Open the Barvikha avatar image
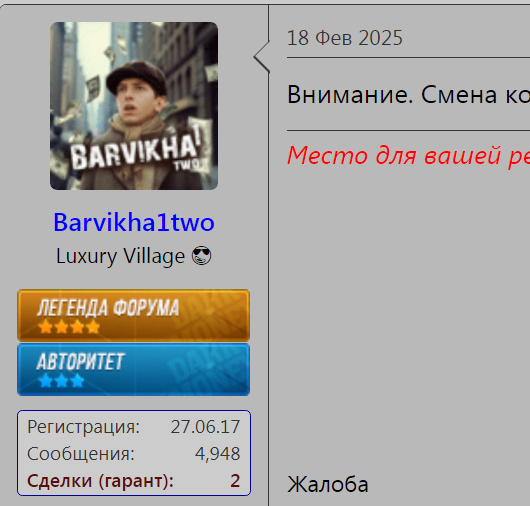 click(134, 106)
